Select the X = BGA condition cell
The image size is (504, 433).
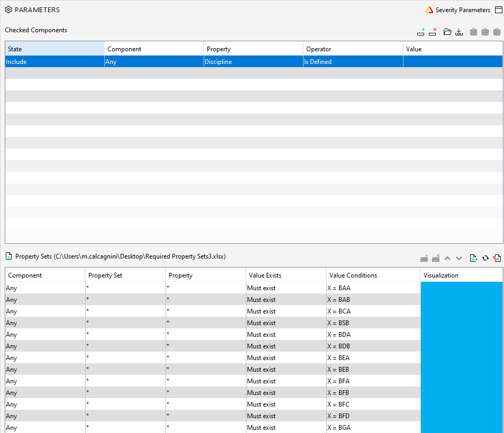tap(373, 428)
